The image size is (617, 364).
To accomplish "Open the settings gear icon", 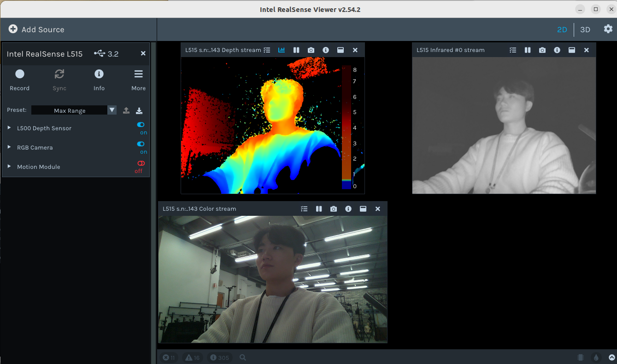I will pyautogui.click(x=608, y=29).
